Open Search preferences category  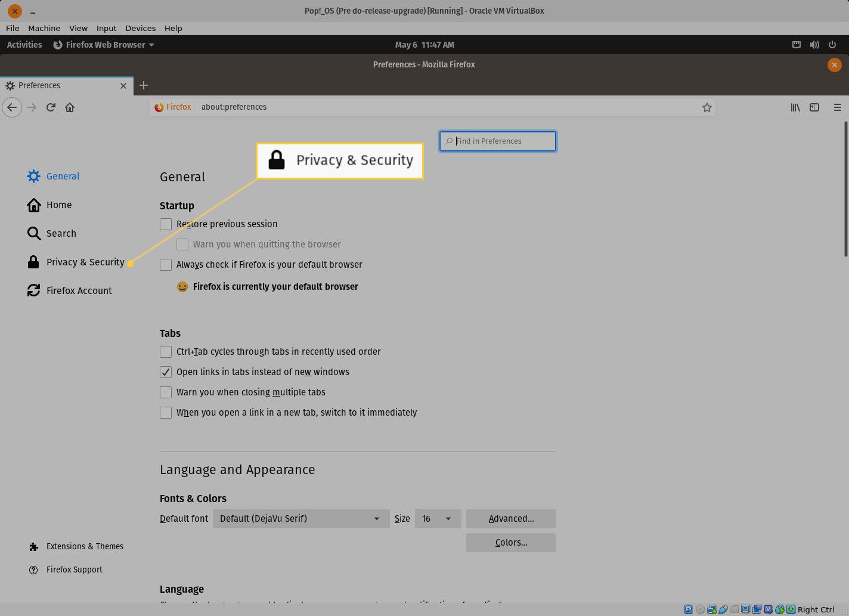(52, 234)
